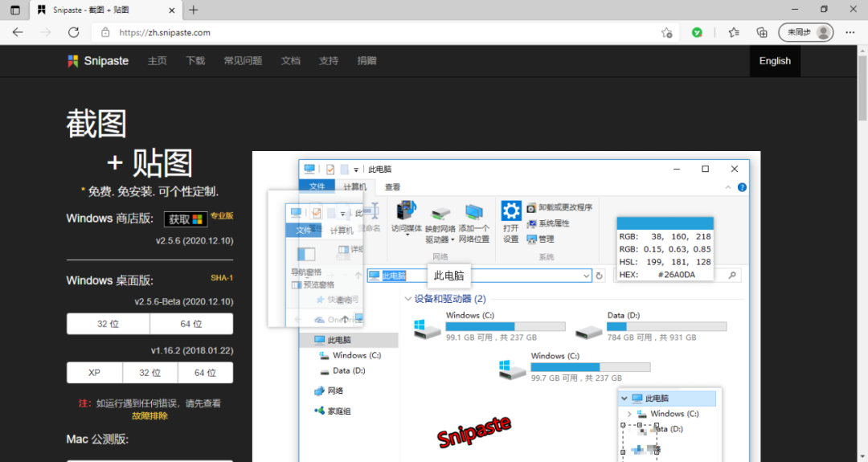Click 系统属性 in demo ribbon
Image resolution: width=868 pixels, height=462 pixels.
548,223
